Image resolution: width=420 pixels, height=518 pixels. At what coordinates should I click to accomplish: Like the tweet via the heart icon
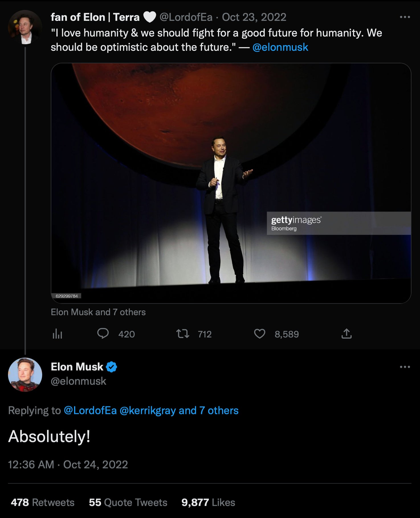click(260, 334)
